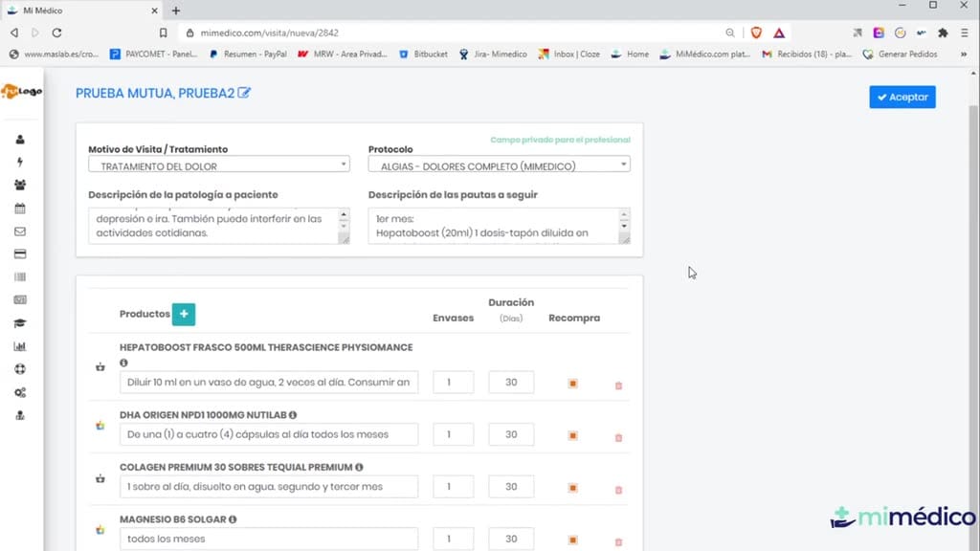This screenshot has width=980, height=551.
Task: Open the gears settings sidebar icon
Action: tap(20, 392)
